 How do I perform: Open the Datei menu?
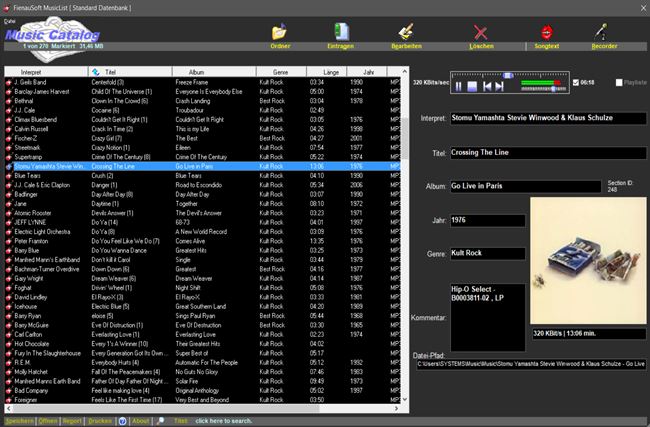point(10,20)
